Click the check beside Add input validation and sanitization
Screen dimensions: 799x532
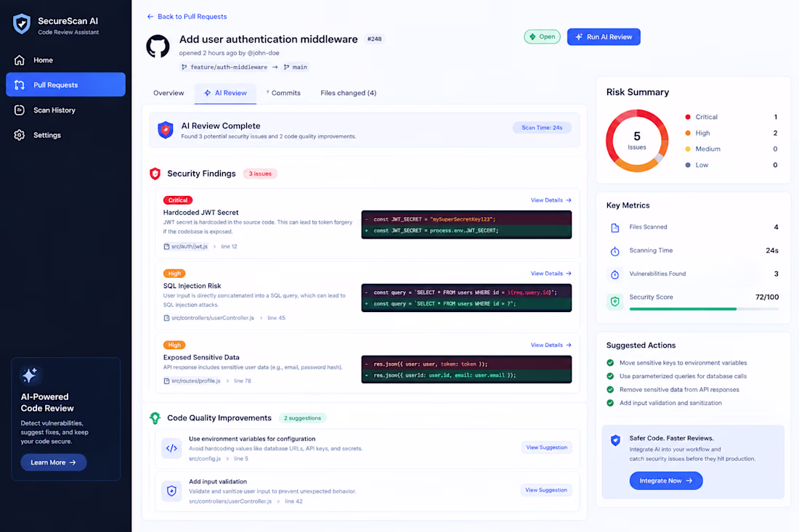[x=610, y=403]
